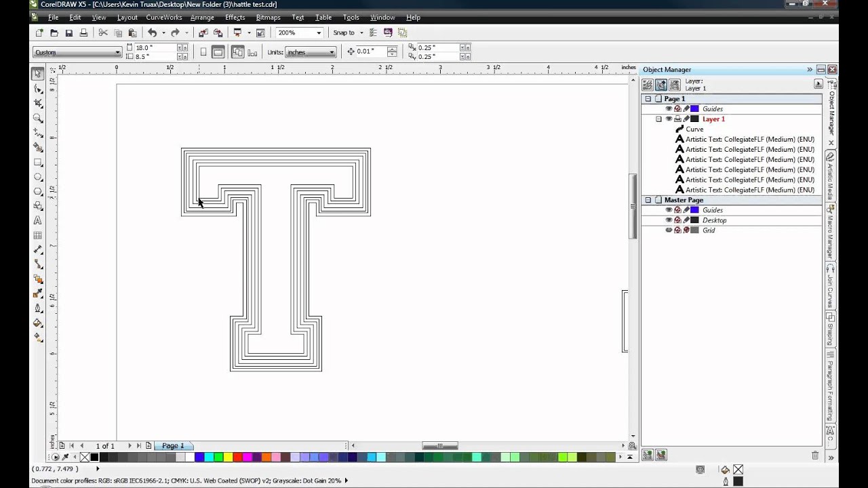Select the Blend interactive tool
Viewport: 868px width, 488px height.
pos(38,279)
